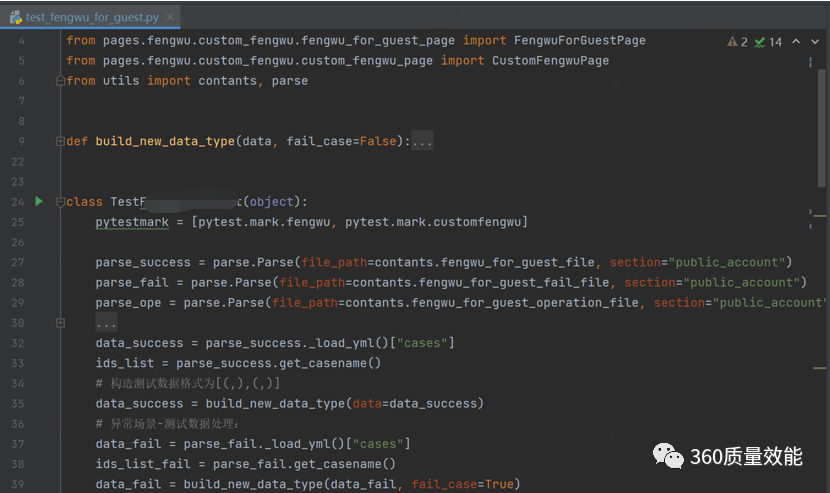This screenshot has width=830, height=493.
Task: Click ids_list variable on line 33
Action: tap(125, 363)
